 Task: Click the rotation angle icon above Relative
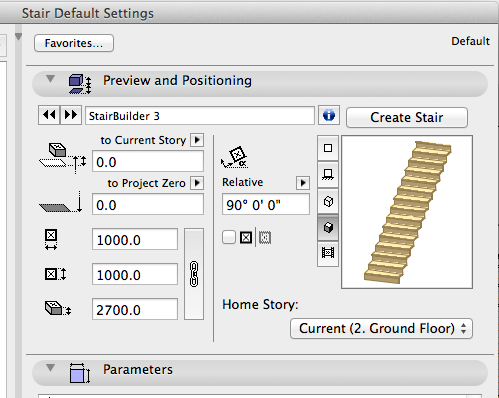(x=234, y=157)
